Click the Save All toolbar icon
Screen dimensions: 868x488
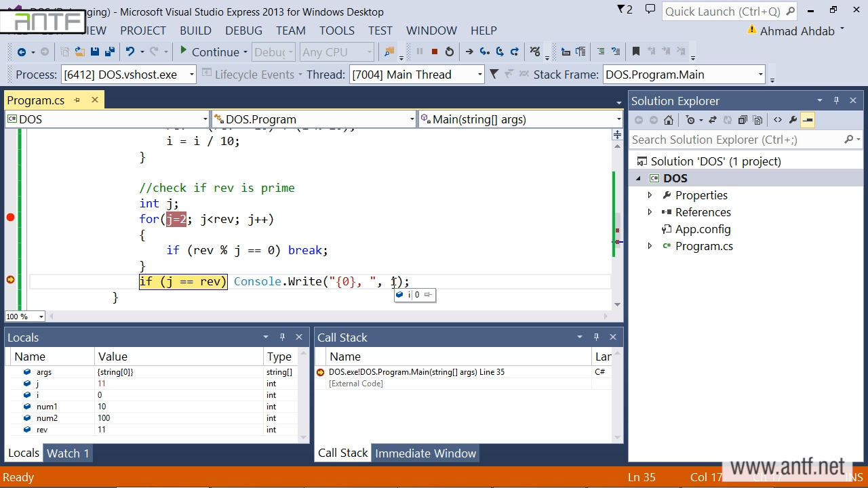[x=109, y=52]
